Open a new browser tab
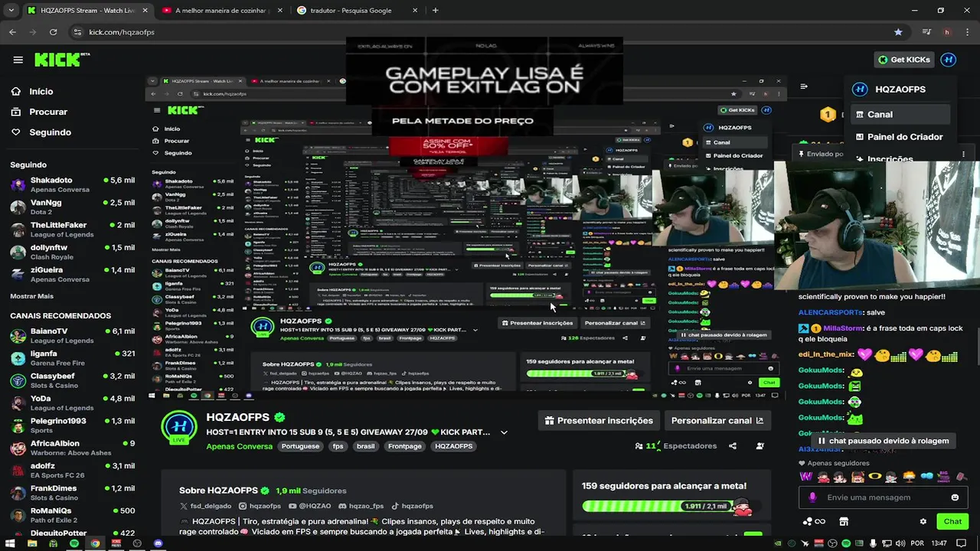Screen dimensions: 980x551 click(435, 11)
